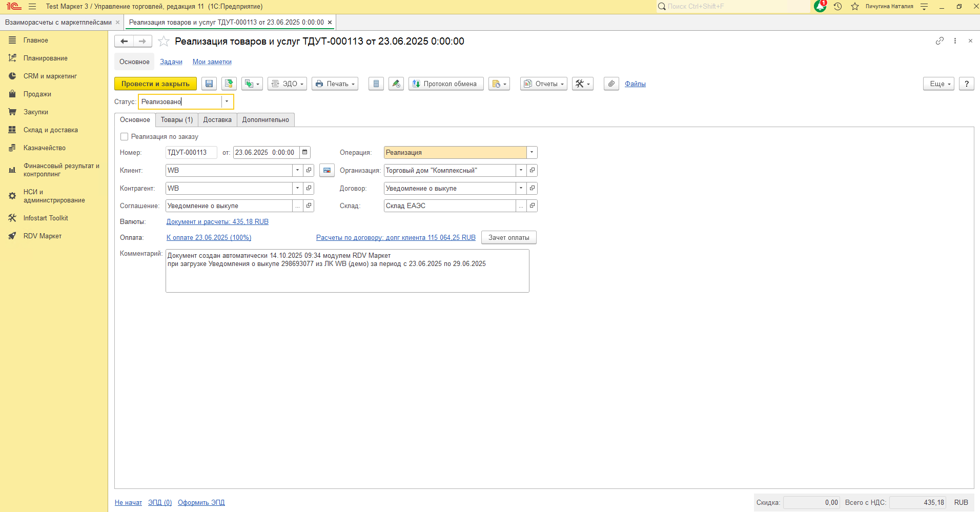Open the Договор record
This screenshot has height=512, width=980.
[x=532, y=188]
